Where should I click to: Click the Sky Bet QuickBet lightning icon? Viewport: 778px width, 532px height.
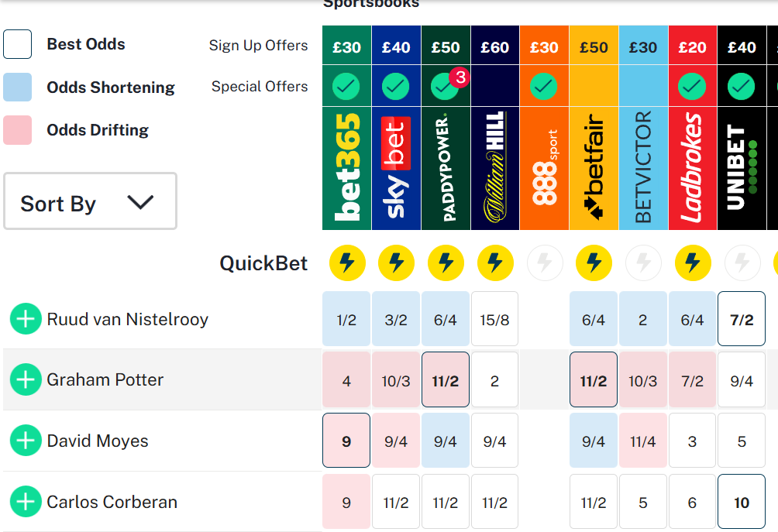[x=396, y=263]
